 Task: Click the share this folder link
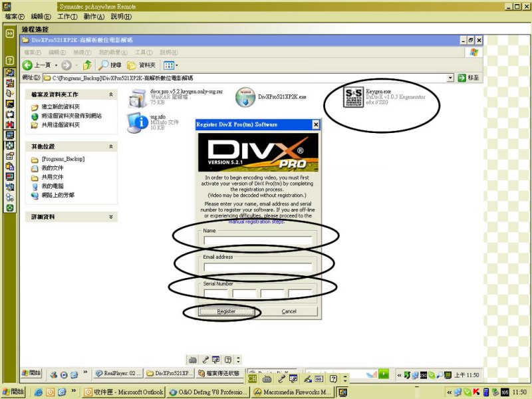point(61,125)
